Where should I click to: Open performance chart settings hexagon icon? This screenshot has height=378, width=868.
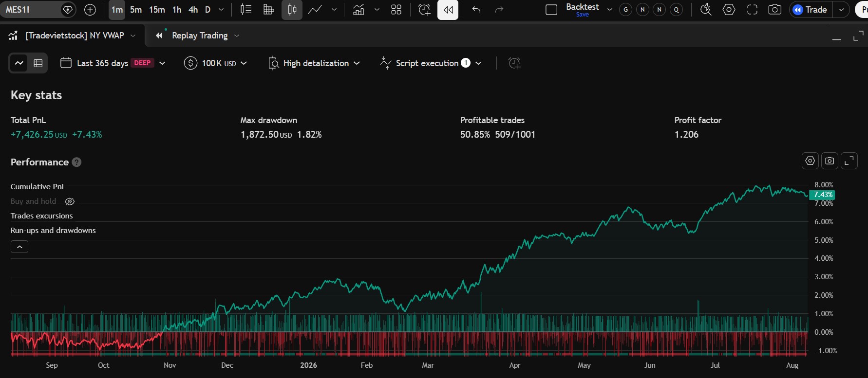tap(810, 161)
